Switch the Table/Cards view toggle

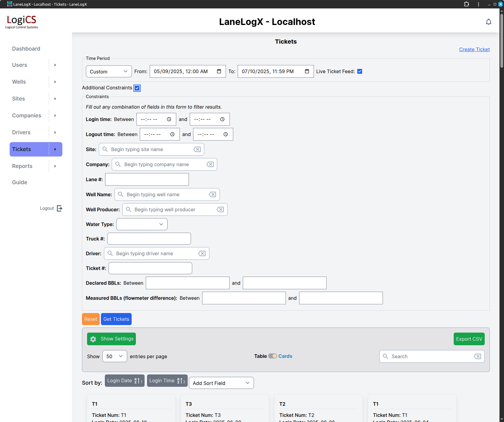[x=273, y=356]
